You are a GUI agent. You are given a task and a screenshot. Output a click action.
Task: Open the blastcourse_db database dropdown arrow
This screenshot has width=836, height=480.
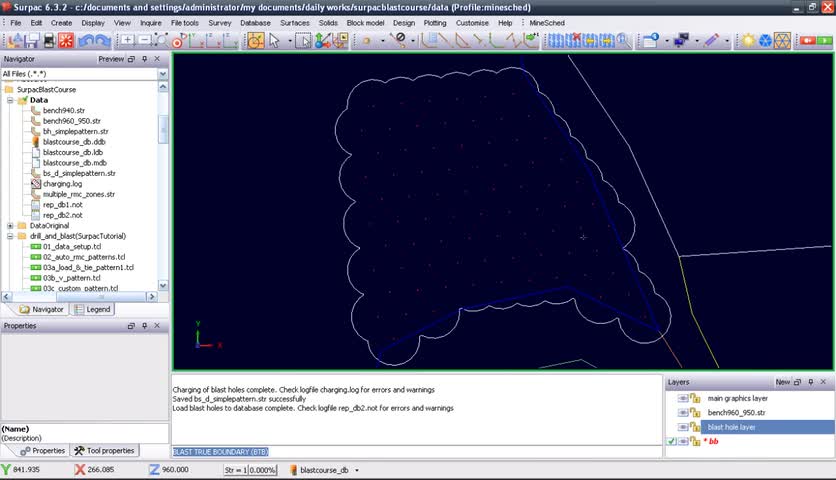(357, 470)
